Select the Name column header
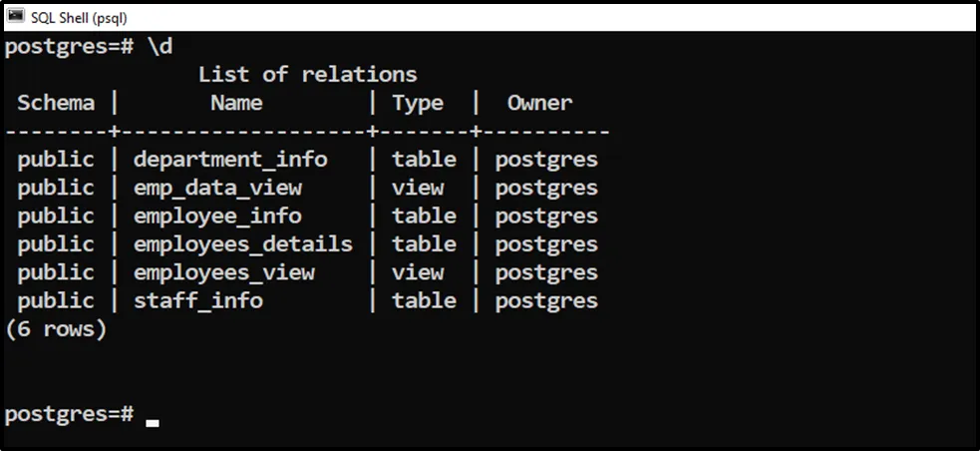 point(236,103)
